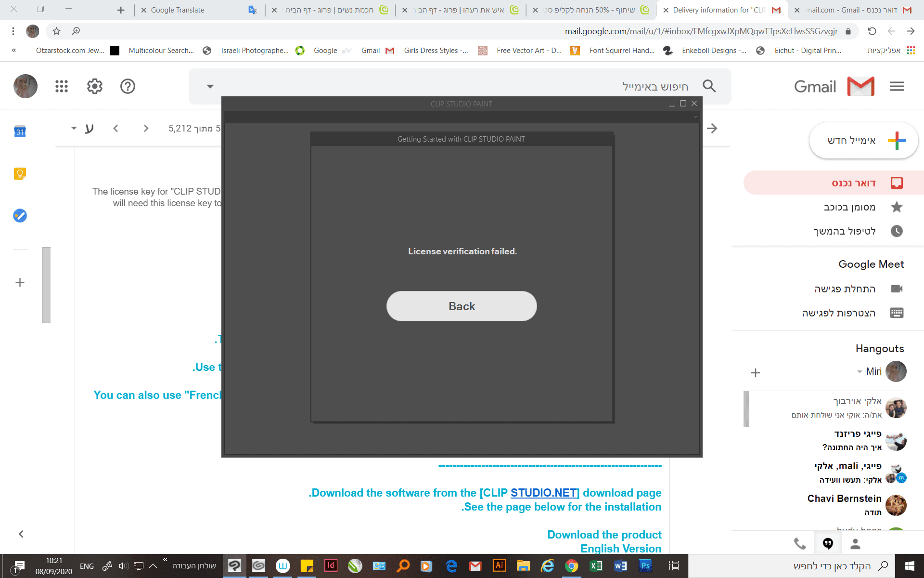Click the left panel vertical scrollbar
The image size is (924, 578).
tap(46, 284)
